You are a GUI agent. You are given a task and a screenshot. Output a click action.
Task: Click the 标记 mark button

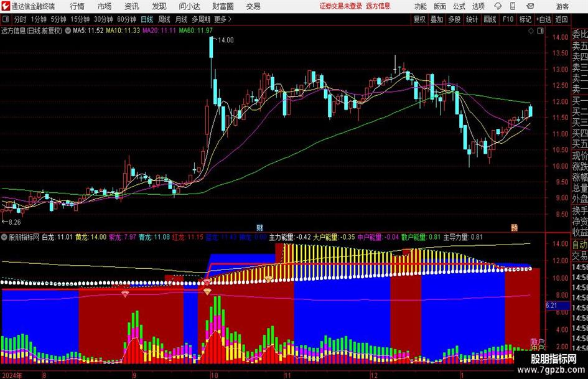(525, 19)
